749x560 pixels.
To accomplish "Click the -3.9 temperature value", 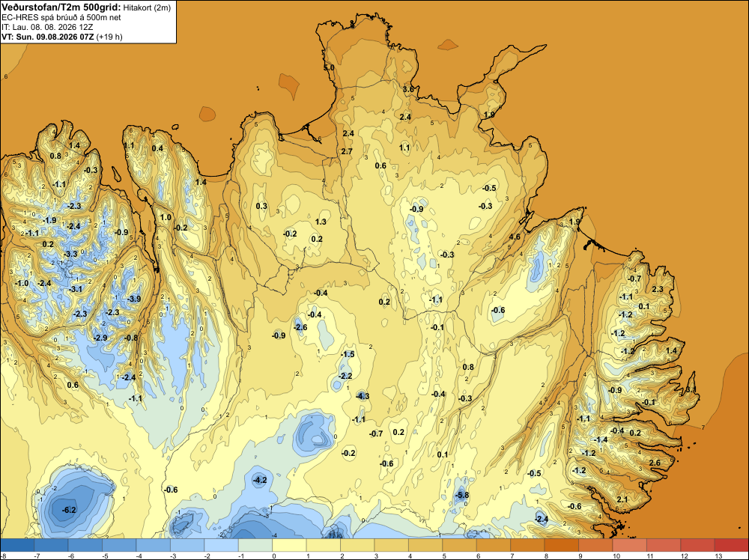I will coord(134,299).
